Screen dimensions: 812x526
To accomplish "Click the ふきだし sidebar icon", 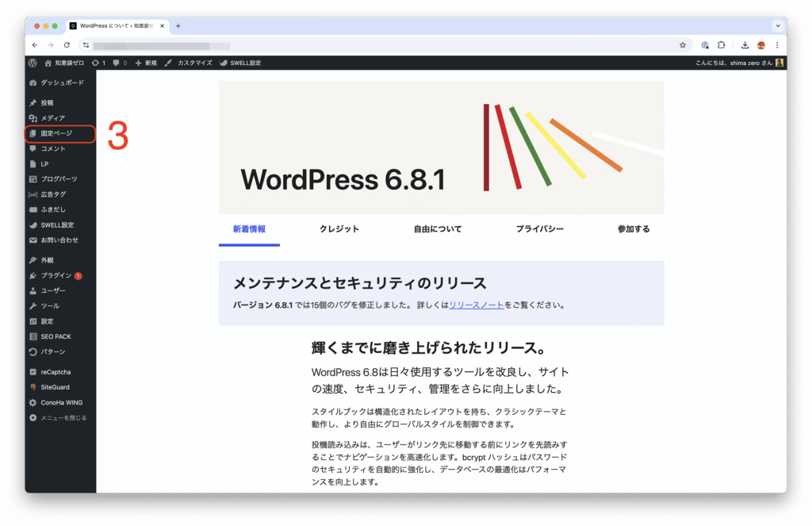I will [33, 209].
